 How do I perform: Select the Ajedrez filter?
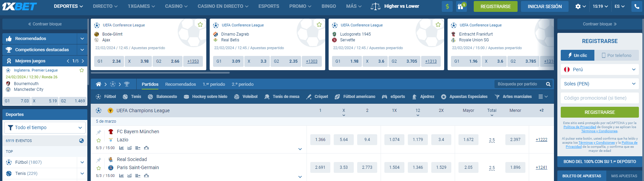point(423,97)
